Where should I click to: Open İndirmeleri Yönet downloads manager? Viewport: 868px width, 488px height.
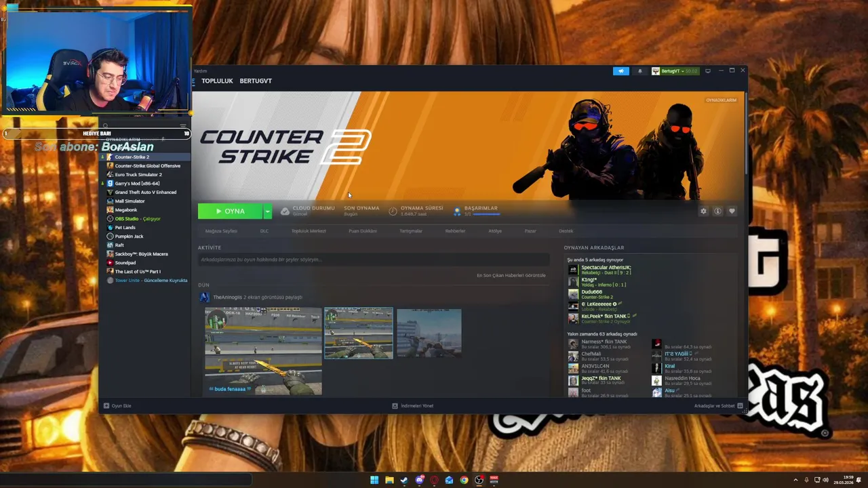413,405
